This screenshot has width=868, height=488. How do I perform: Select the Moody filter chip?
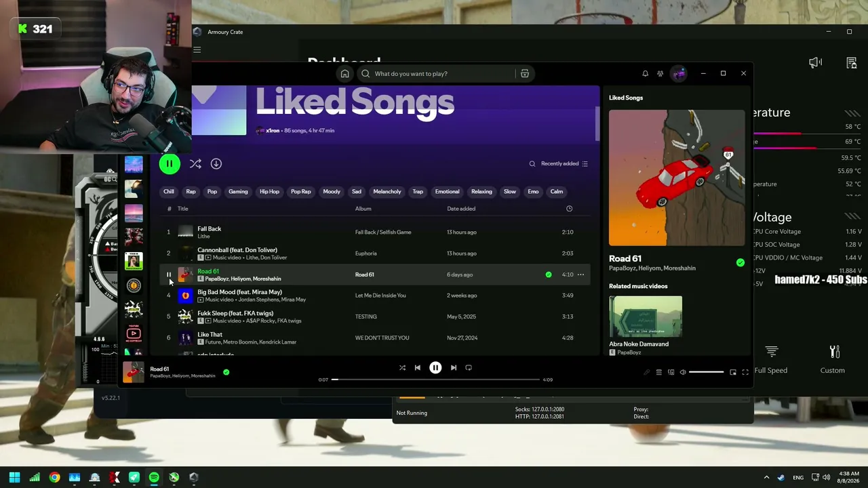[x=332, y=191]
